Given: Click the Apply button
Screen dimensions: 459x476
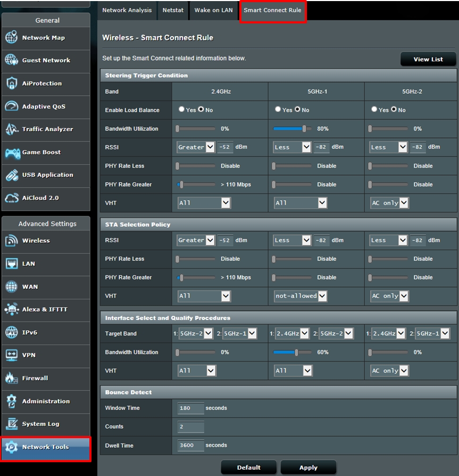Looking at the screenshot, I should 308,467.
